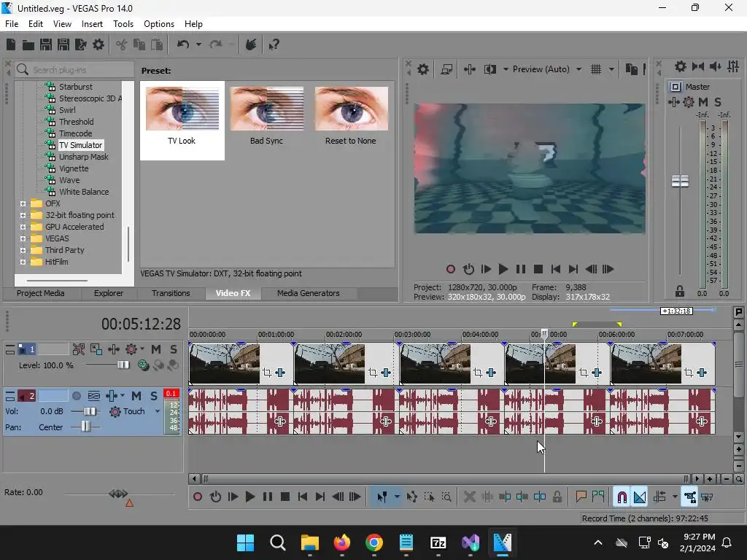Toggle Master bus mute button
The height and width of the screenshot is (560, 747).
coord(703,102)
